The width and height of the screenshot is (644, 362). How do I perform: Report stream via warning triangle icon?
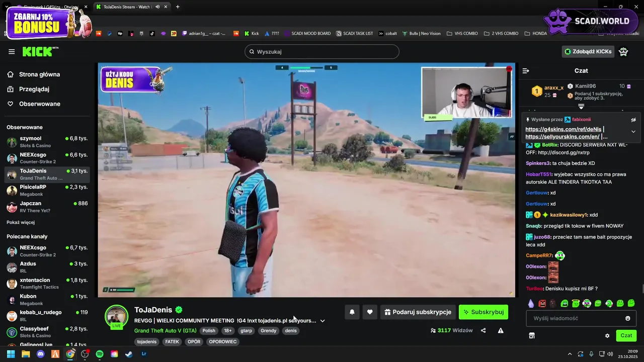(501, 331)
